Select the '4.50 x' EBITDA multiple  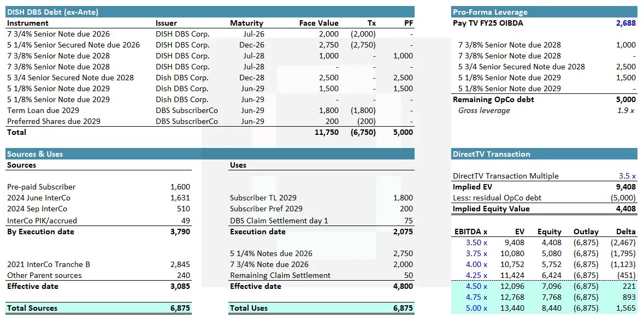476,286
